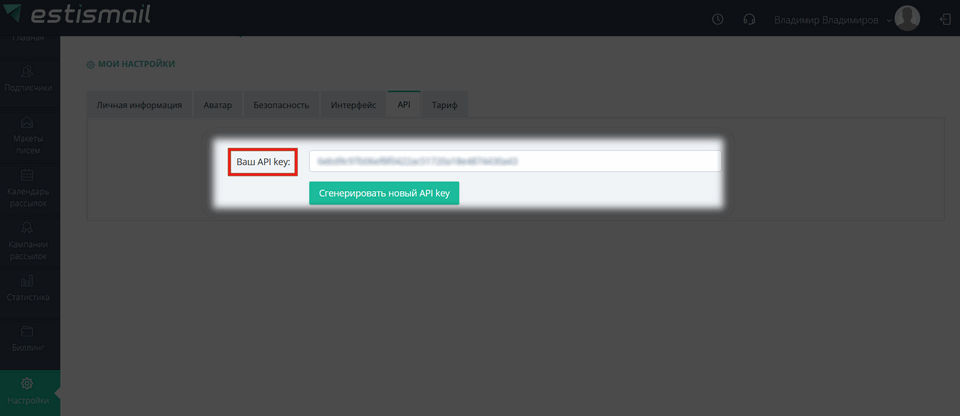Image resolution: width=960 pixels, height=416 pixels.
Task: Click the clock icon in header
Action: (718, 19)
